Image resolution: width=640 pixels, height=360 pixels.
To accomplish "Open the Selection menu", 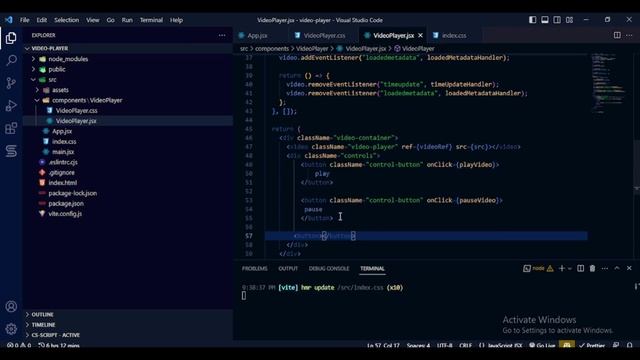I will (x=67, y=20).
